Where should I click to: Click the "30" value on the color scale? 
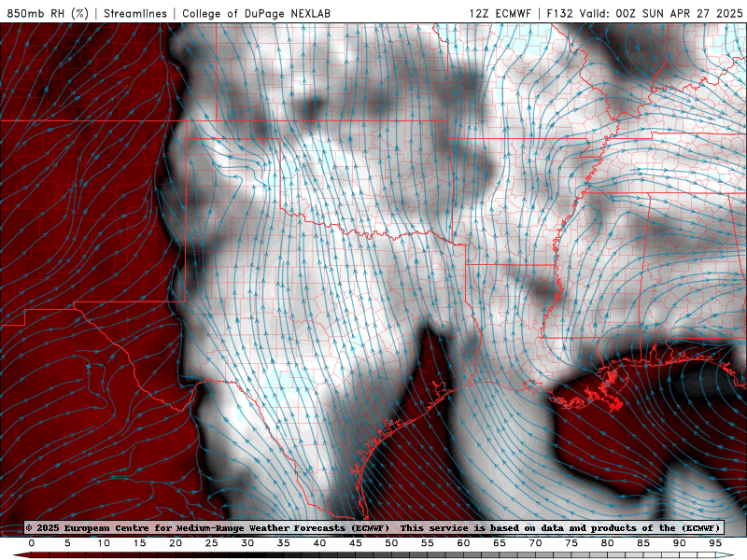click(247, 543)
